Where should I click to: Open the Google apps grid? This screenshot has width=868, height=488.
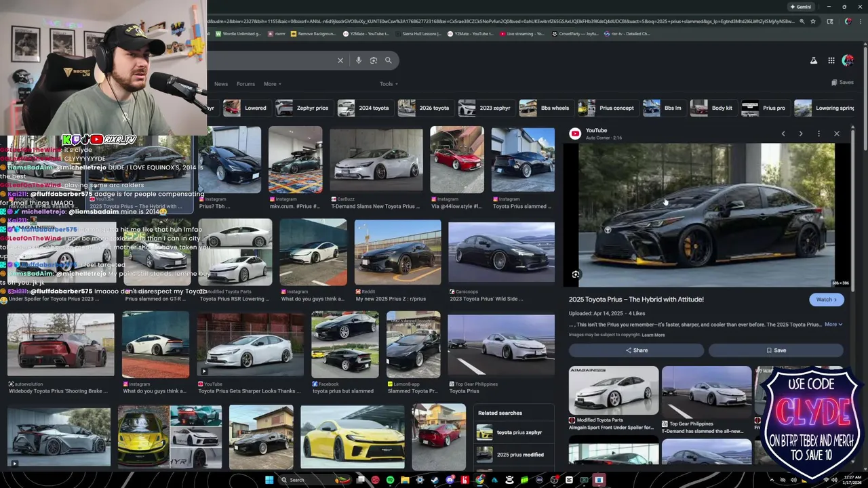[x=831, y=60]
